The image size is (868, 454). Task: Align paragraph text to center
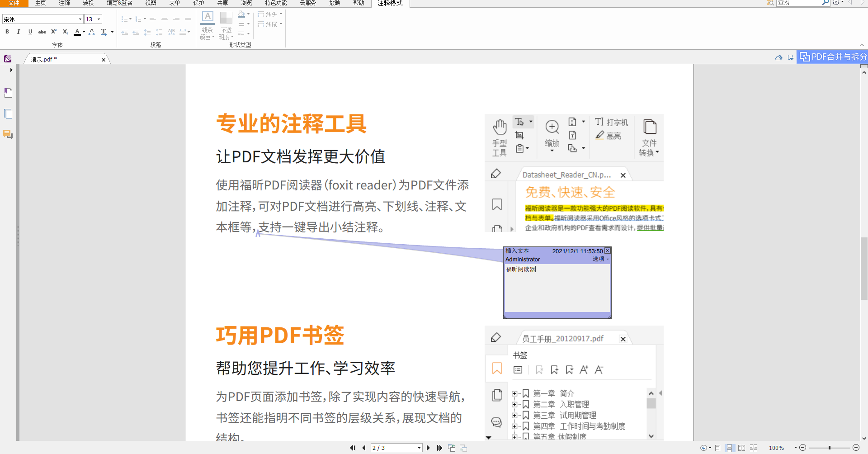tap(165, 19)
